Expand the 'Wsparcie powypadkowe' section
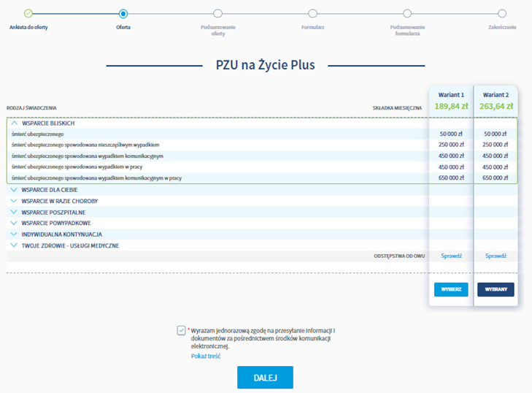532x393 pixels. click(x=14, y=224)
